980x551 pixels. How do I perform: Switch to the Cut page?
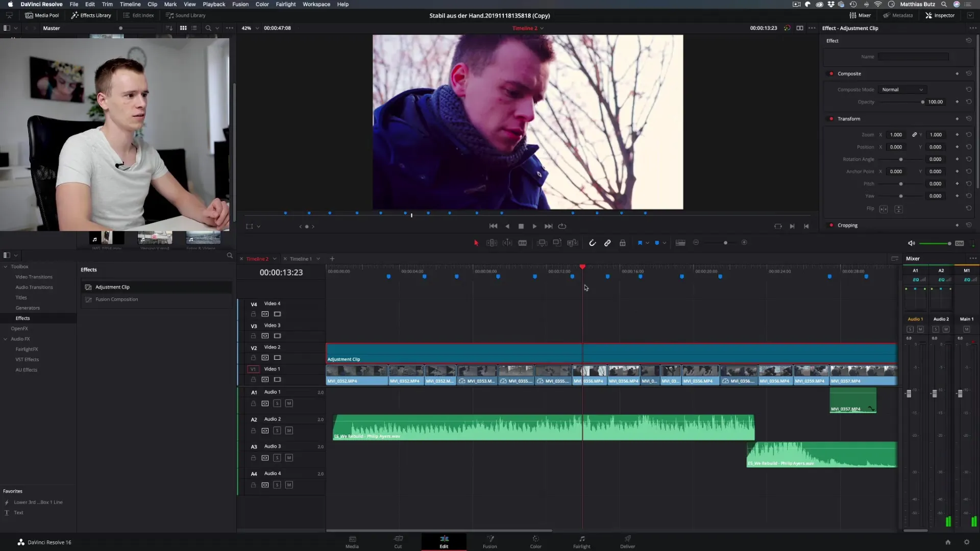coord(398,542)
